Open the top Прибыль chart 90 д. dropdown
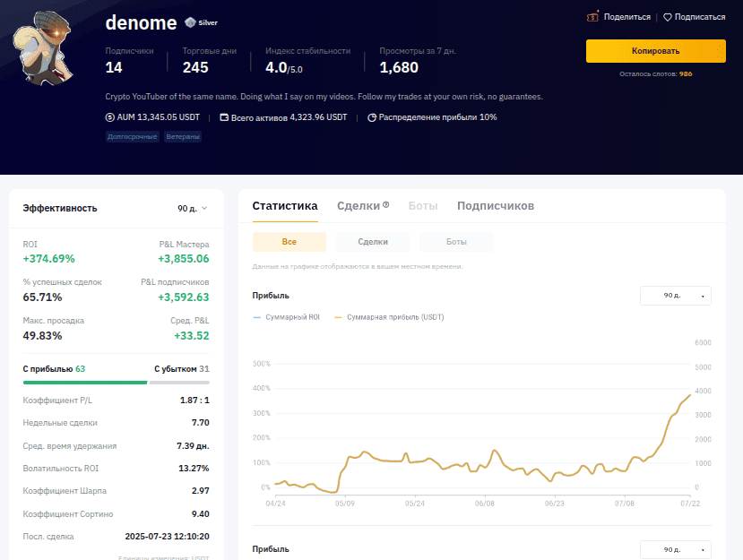Screen dimensions: 743x560 click(675, 296)
